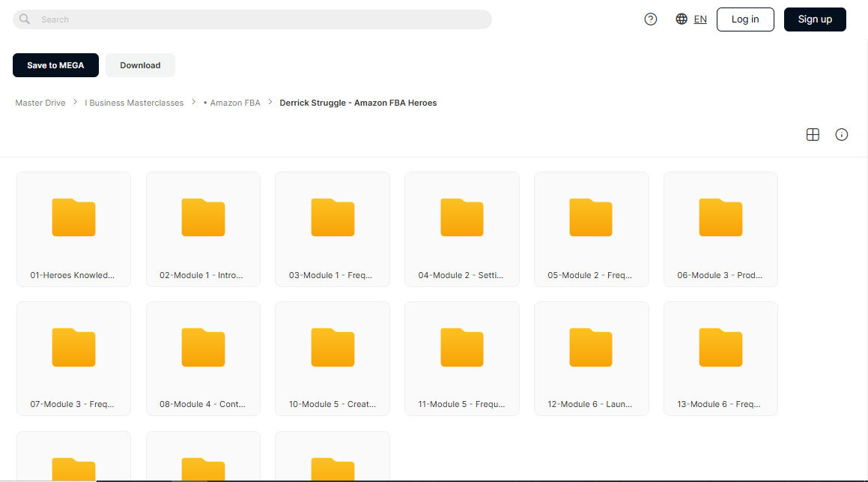Open the 10-Module 5 - Creat... folder icon
This screenshot has width=868, height=482.
[333, 347]
